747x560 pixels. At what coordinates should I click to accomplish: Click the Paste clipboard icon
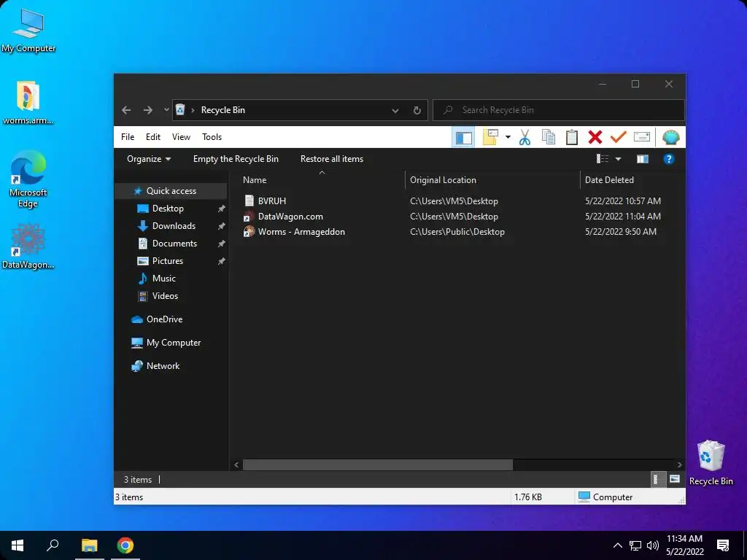572,137
